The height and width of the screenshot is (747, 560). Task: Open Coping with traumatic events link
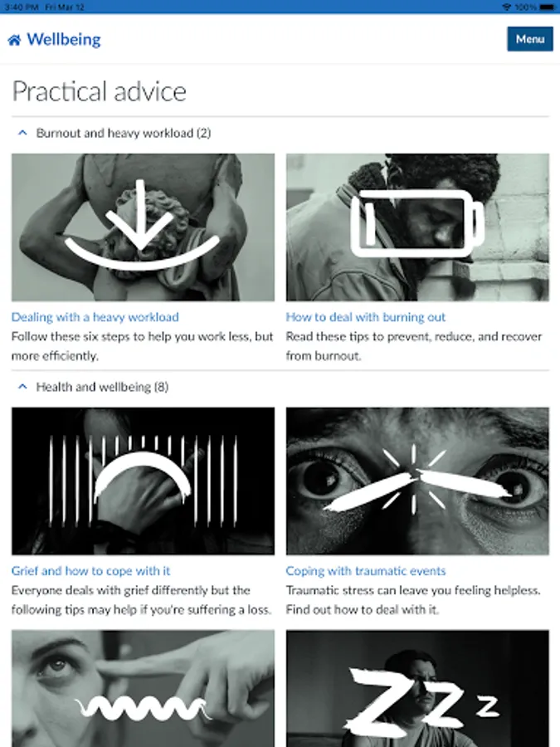pyautogui.click(x=366, y=571)
